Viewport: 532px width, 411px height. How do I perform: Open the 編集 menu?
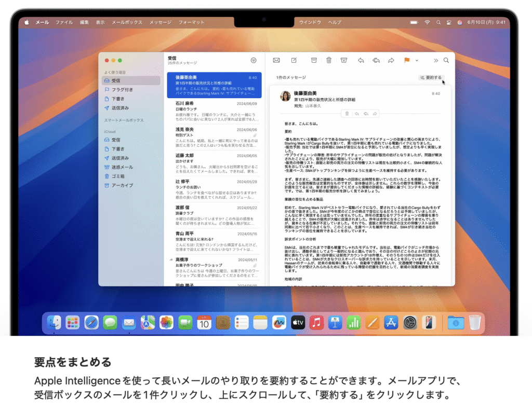click(x=84, y=22)
